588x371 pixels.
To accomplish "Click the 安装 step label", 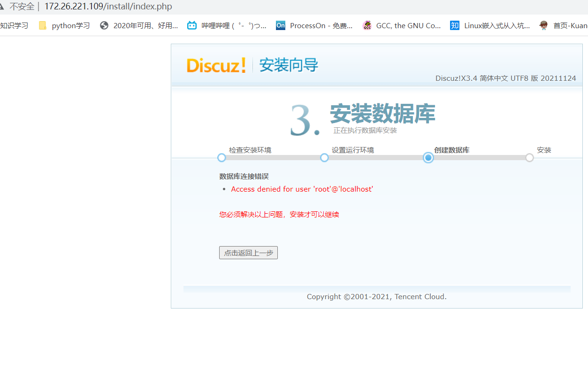I will point(544,150).
